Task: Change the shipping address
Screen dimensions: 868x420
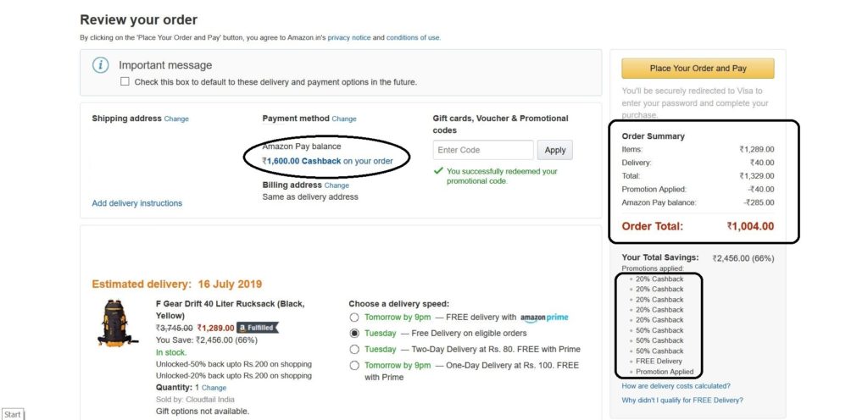Action: pos(176,119)
